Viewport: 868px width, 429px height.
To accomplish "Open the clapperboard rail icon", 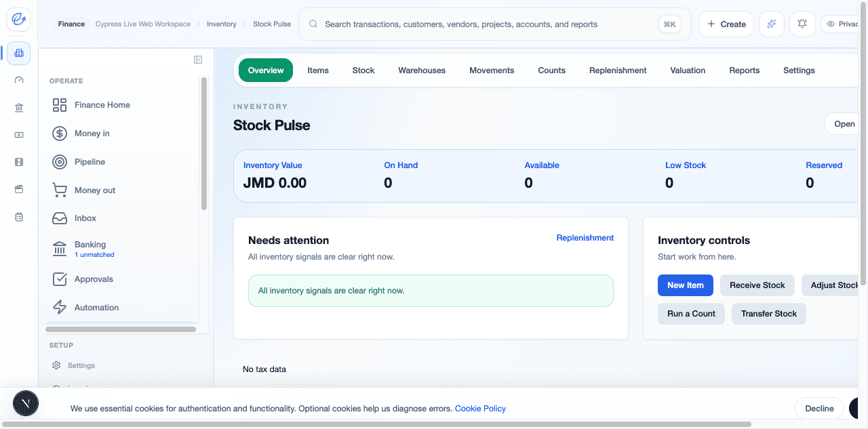I will (x=19, y=189).
